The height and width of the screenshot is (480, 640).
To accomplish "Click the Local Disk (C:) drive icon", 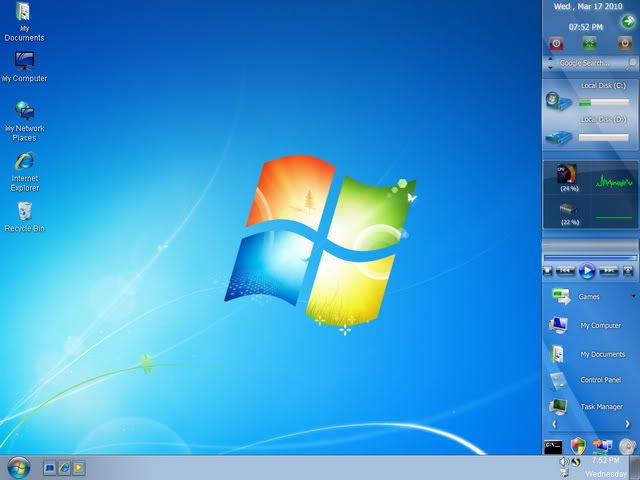I will click(x=559, y=101).
